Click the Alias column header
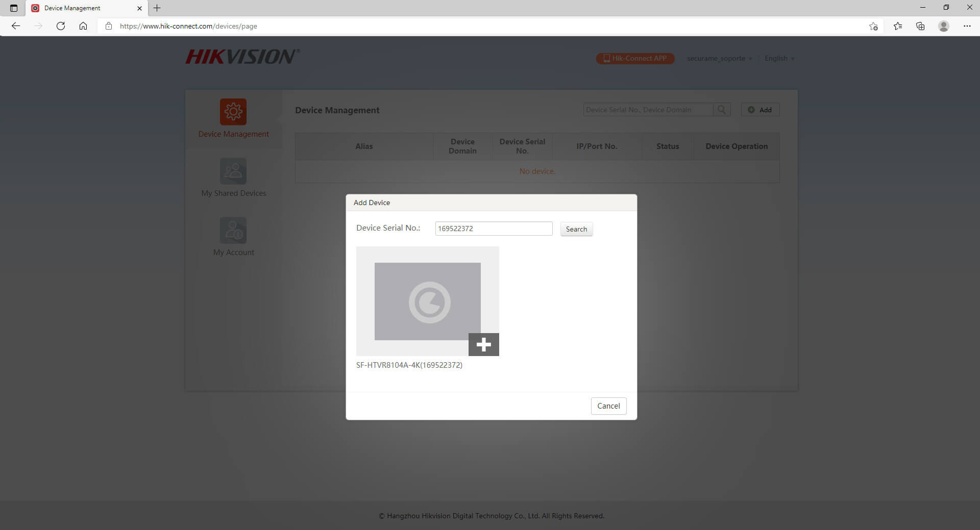Image resolution: width=980 pixels, height=530 pixels. coord(364,146)
